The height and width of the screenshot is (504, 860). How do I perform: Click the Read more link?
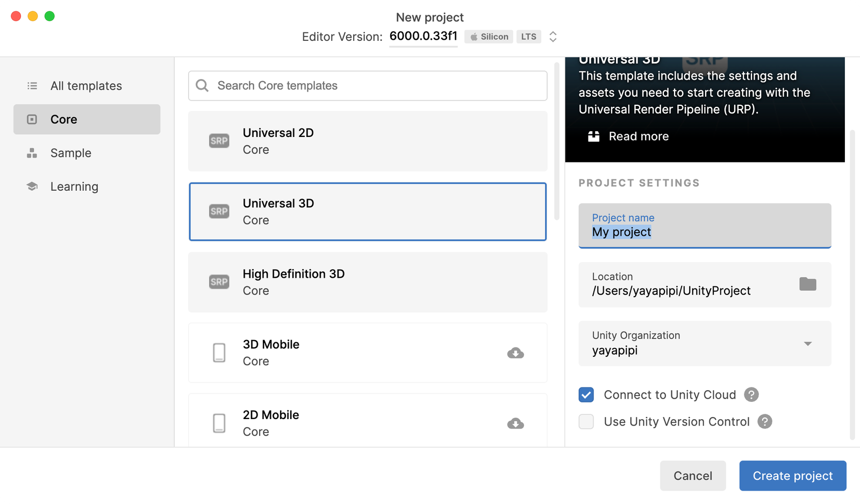(638, 136)
